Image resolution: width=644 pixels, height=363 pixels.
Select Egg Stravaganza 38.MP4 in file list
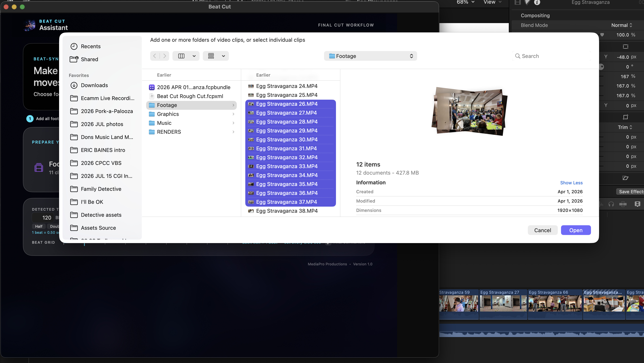tap(290, 211)
